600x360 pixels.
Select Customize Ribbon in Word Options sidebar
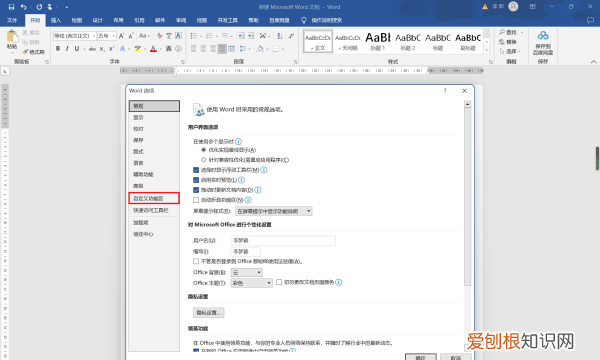coord(154,198)
